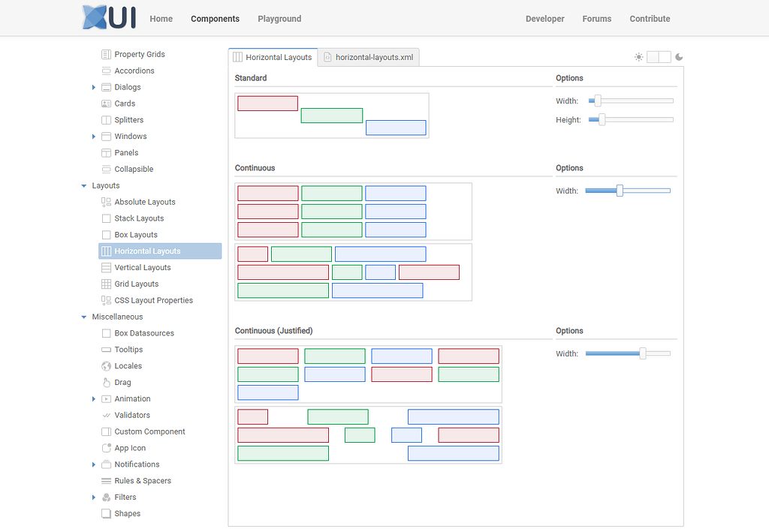Click the Locales globe icon
The width and height of the screenshot is (769, 532).
[x=106, y=365]
